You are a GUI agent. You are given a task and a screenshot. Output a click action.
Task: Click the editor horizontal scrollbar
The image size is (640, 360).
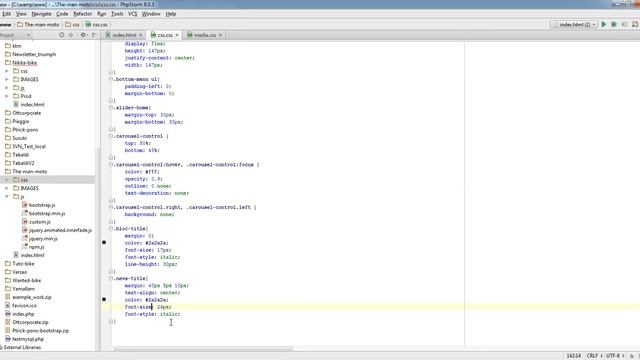[x=203, y=349]
